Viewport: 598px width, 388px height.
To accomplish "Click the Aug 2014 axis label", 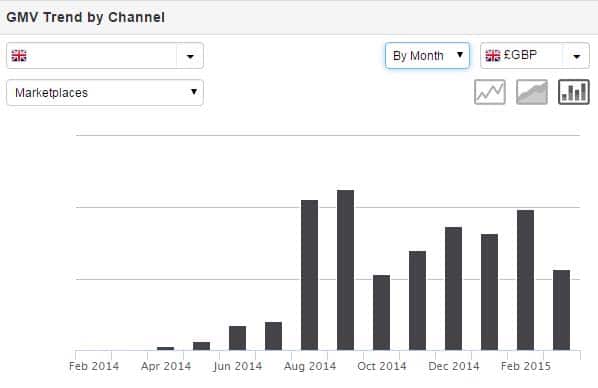I will tap(310, 366).
